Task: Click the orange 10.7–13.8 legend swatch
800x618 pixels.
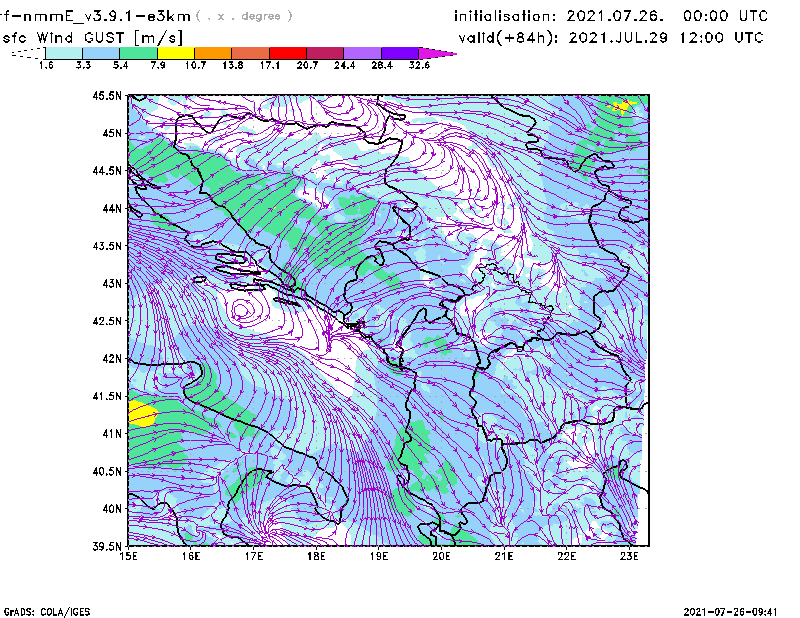Action: (x=213, y=53)
